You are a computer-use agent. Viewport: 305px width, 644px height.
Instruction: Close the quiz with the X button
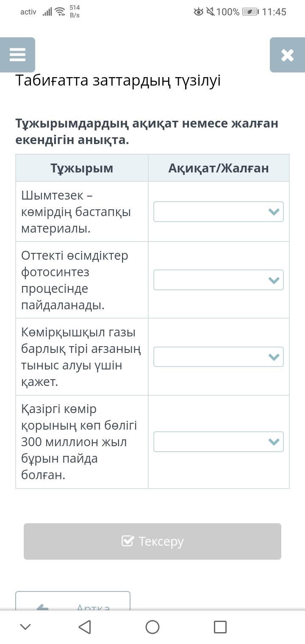[287, 55]
